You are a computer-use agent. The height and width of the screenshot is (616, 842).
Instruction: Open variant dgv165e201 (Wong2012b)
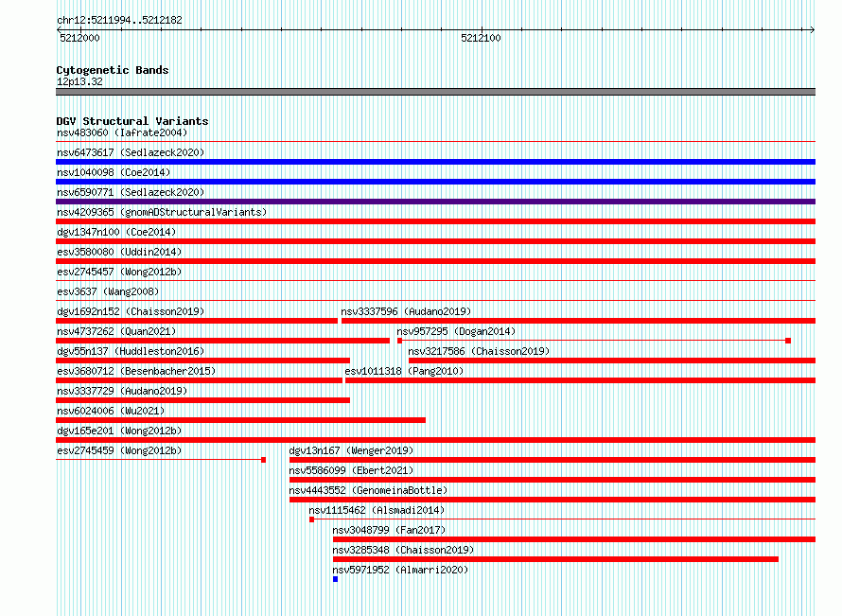119,431
